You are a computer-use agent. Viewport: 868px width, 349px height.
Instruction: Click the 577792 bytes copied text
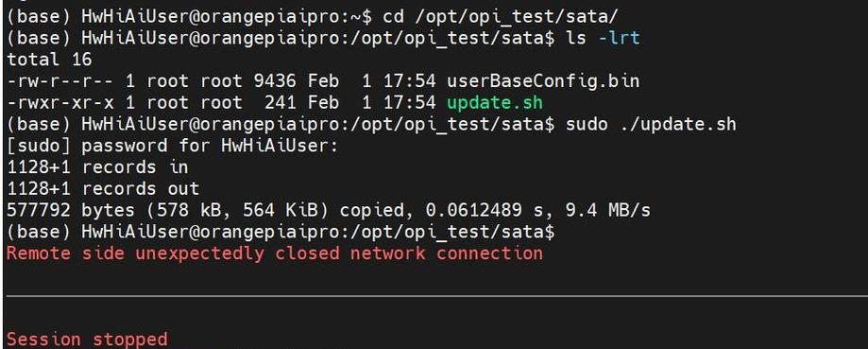329,211
